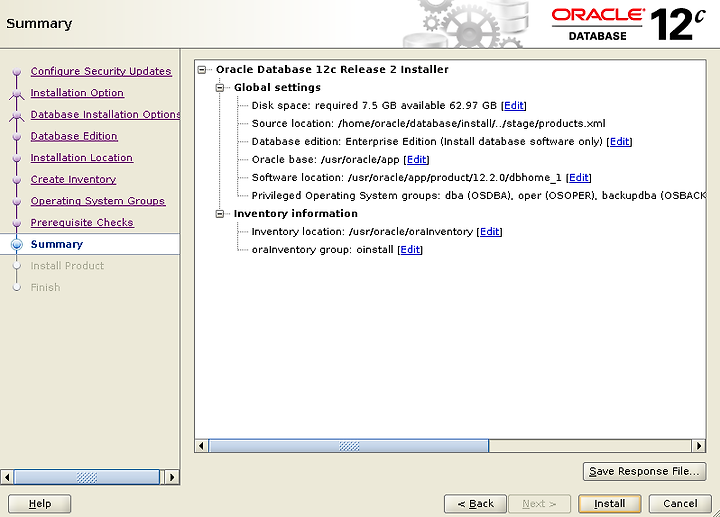Click the disabled Install Product step
The width and height of the screenshot is (720, 517).
point(67,266)
